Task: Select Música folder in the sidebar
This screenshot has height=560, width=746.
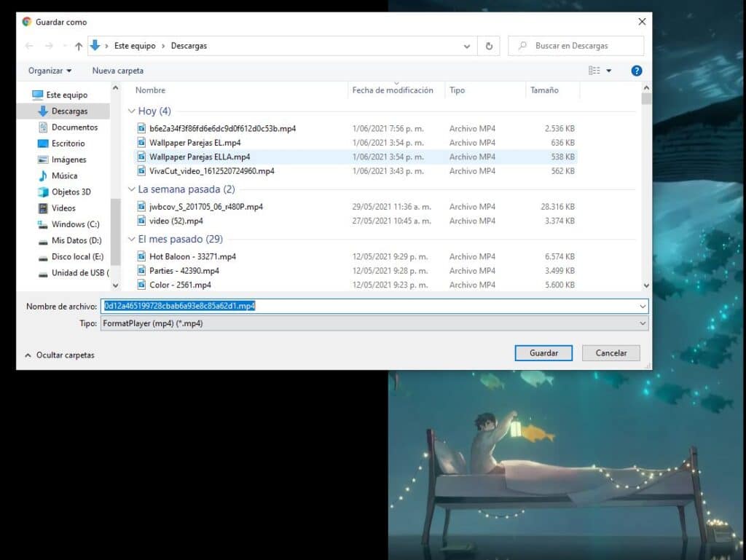Action: [64, 176]
